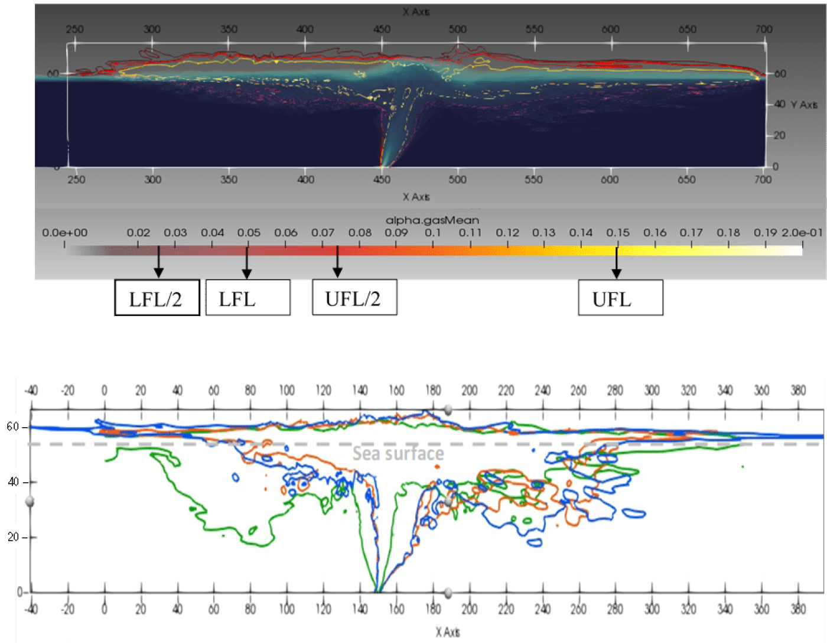Click the 0.1 tick label on color legend
The height and width of the screenshot is (644, 827).
433,233
